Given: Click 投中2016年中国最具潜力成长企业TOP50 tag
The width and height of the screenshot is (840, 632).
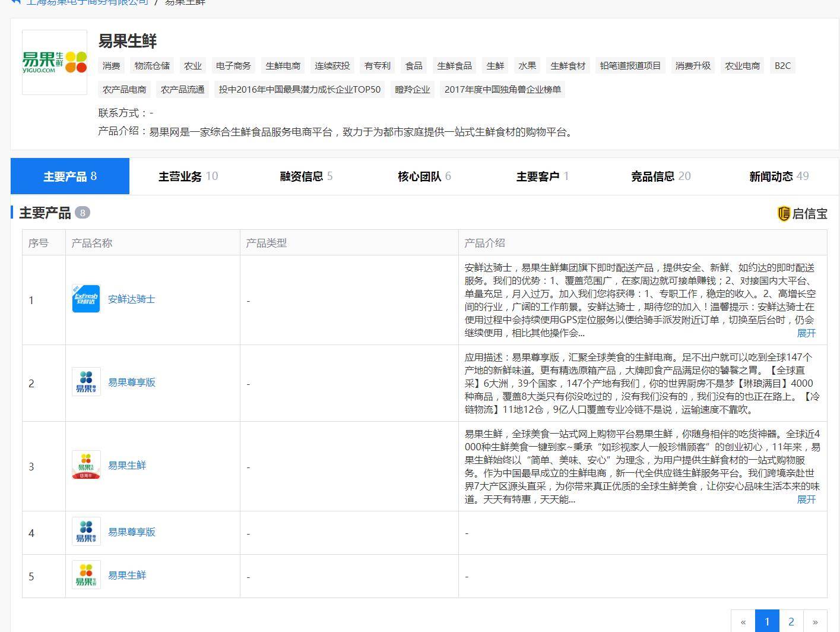Looking at the screenshot, I should [300, 89].
